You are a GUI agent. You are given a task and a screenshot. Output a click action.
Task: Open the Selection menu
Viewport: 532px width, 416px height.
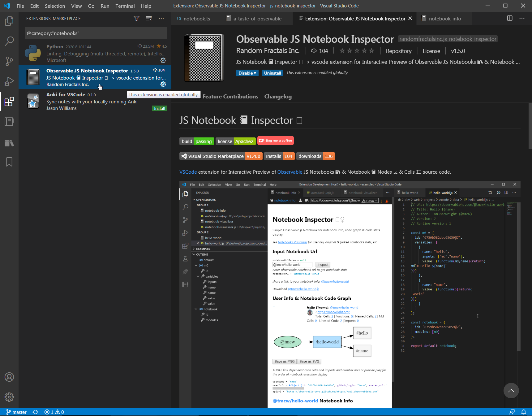point(55,6)
